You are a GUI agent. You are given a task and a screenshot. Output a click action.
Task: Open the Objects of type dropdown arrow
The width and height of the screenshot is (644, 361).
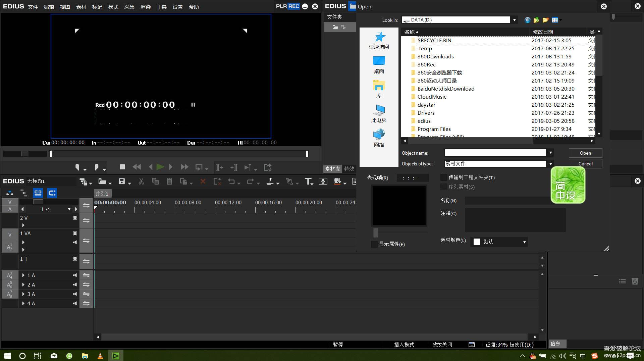tap(550, 164)
